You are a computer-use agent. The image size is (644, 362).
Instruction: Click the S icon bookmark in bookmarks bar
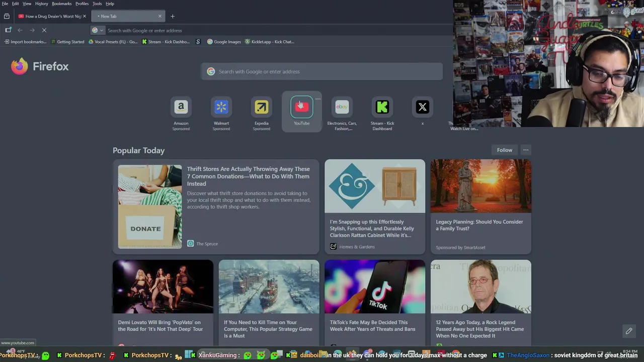(x=198, y=42)
